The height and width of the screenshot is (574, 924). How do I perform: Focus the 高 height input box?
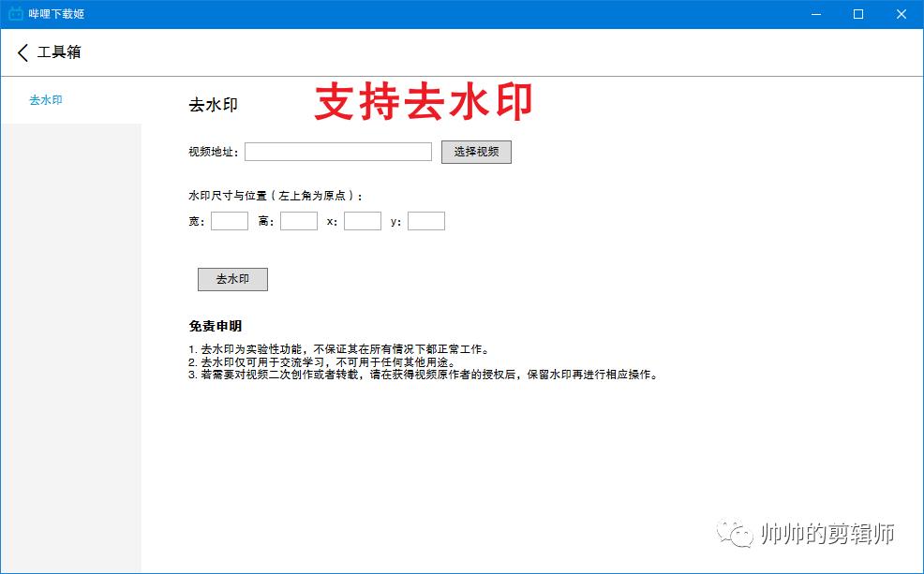[299, 221]
